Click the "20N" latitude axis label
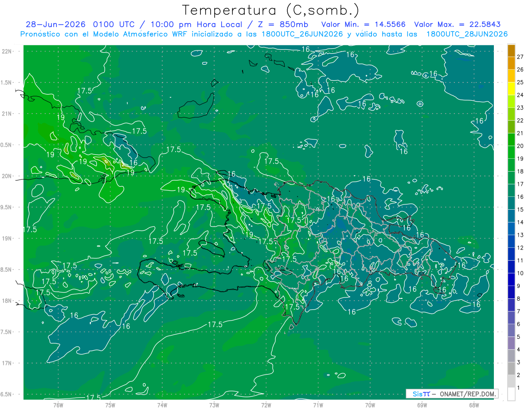Screen dimensions: 532x411 pos(7,176)
